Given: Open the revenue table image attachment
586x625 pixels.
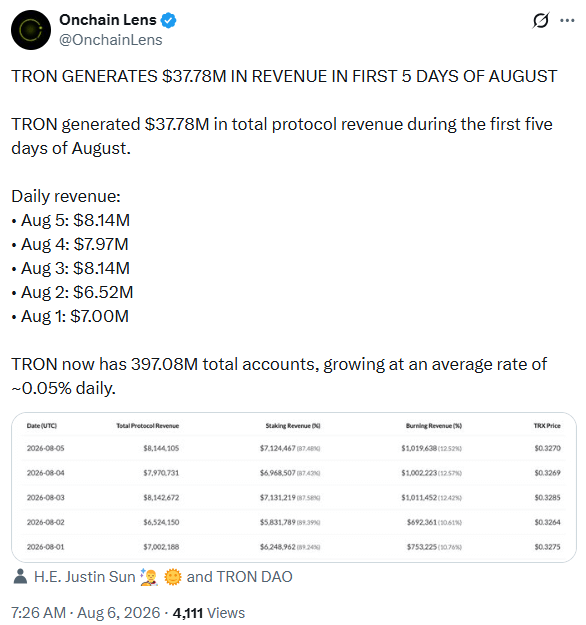Looking at the screenshot, I should click(294, 487).
